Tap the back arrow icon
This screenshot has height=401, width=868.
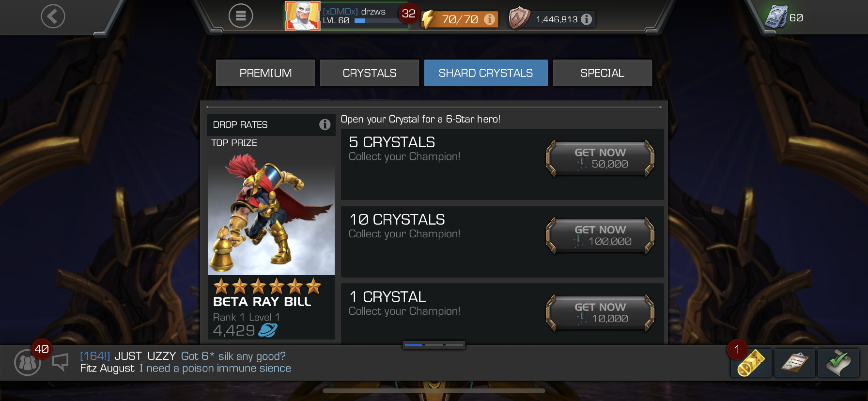[x=53, y=16]
